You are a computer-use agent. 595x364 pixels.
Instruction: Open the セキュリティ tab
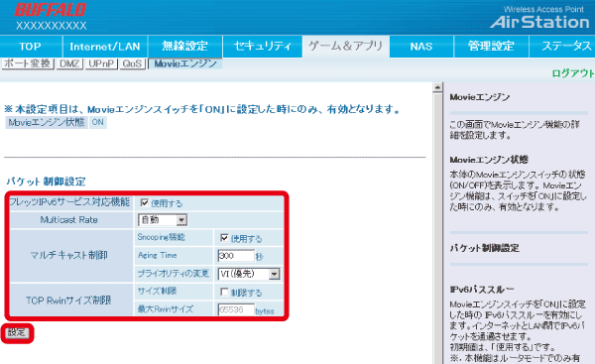click(263, 47)
